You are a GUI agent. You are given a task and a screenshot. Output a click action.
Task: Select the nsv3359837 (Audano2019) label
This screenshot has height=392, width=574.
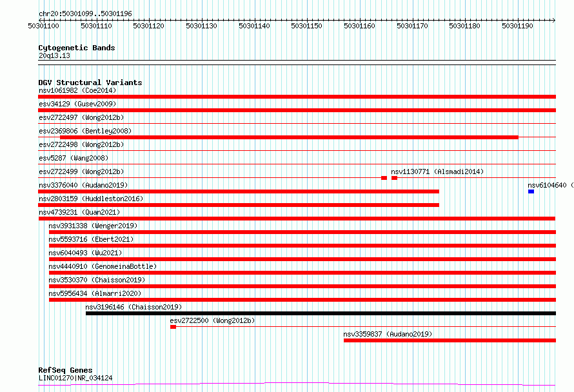[x=388, y=334]
